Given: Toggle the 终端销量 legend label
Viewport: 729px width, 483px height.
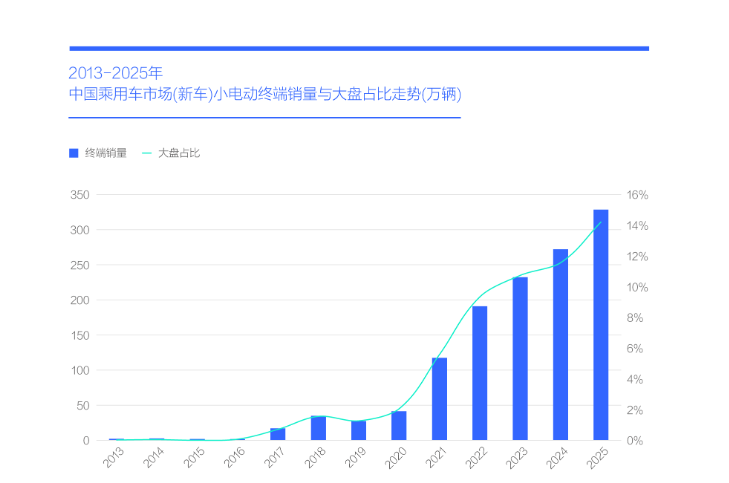Looking at the screenshot, I should click(x=105, y=153).
